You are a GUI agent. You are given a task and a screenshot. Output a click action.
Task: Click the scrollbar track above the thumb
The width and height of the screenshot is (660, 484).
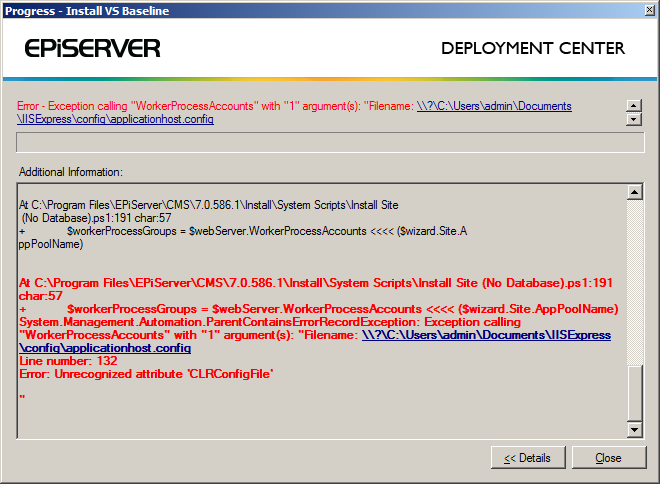pos(633,280)
